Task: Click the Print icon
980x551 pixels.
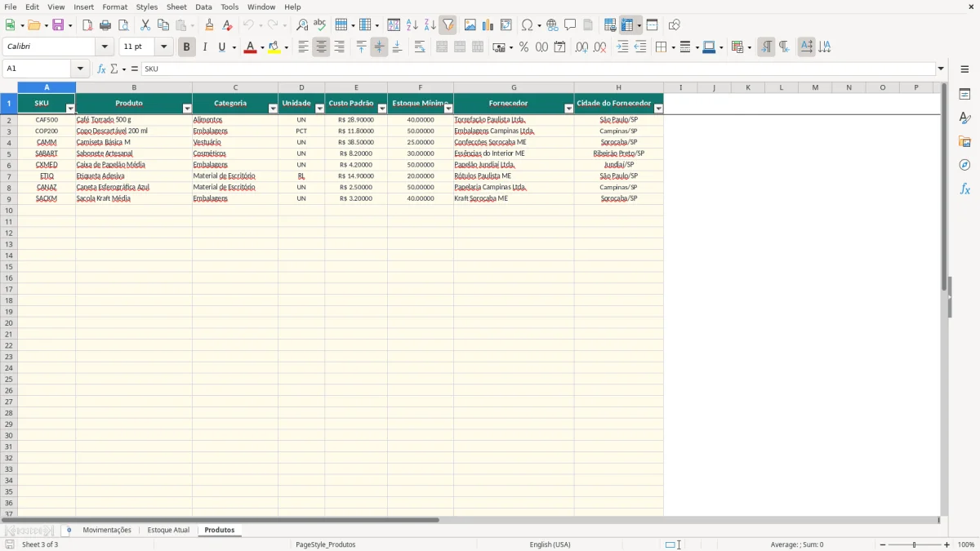Action: 105,25
